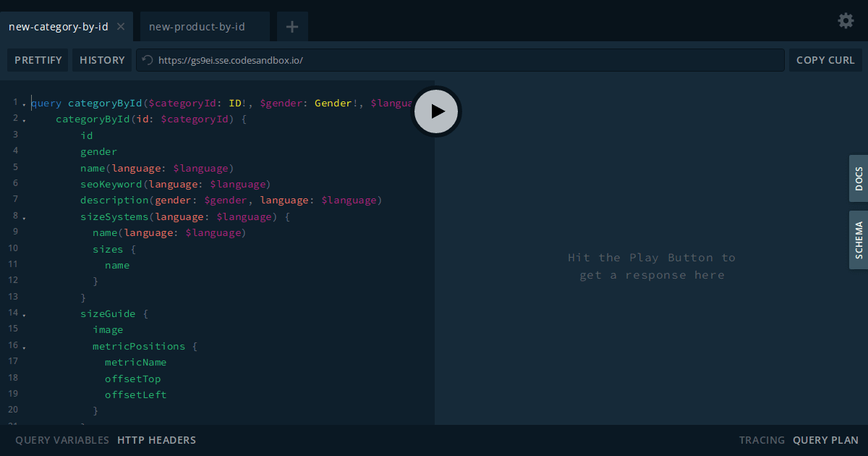The height and width of the screenshot is (456, 868).
Task: Run the query with the Play button
Action: point(435,111)
